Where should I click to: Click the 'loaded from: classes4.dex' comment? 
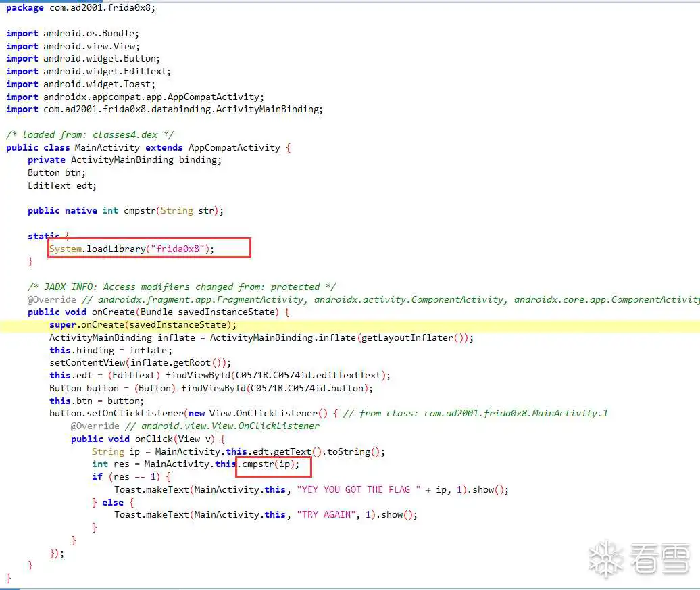click(x=90, y=134)
